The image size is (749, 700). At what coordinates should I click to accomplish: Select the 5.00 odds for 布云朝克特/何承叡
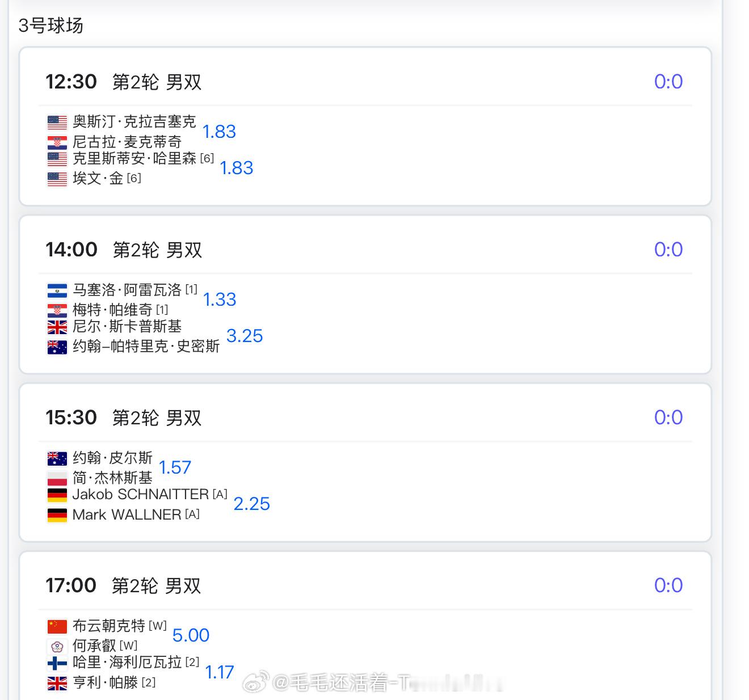click(x=191, y=635)
